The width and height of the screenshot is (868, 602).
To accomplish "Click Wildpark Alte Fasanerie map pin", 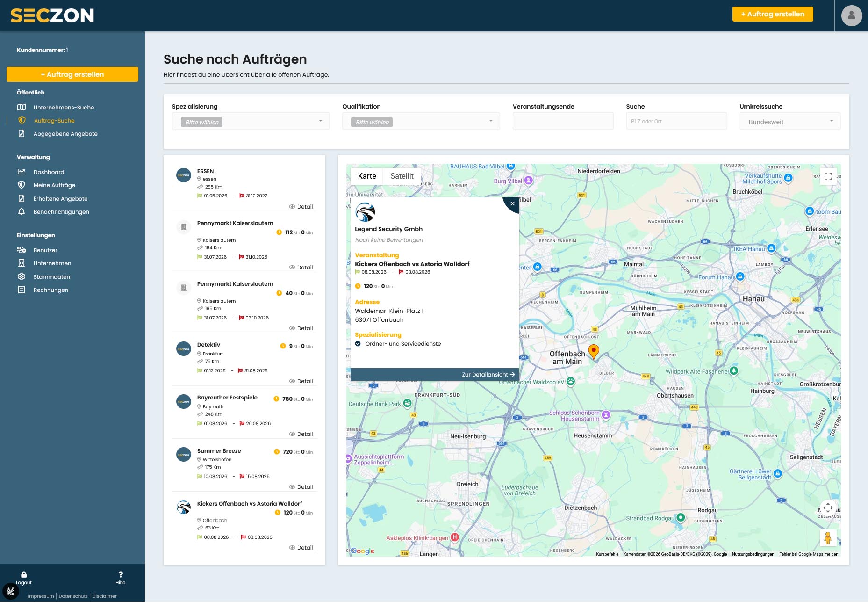I will [734, 370].
